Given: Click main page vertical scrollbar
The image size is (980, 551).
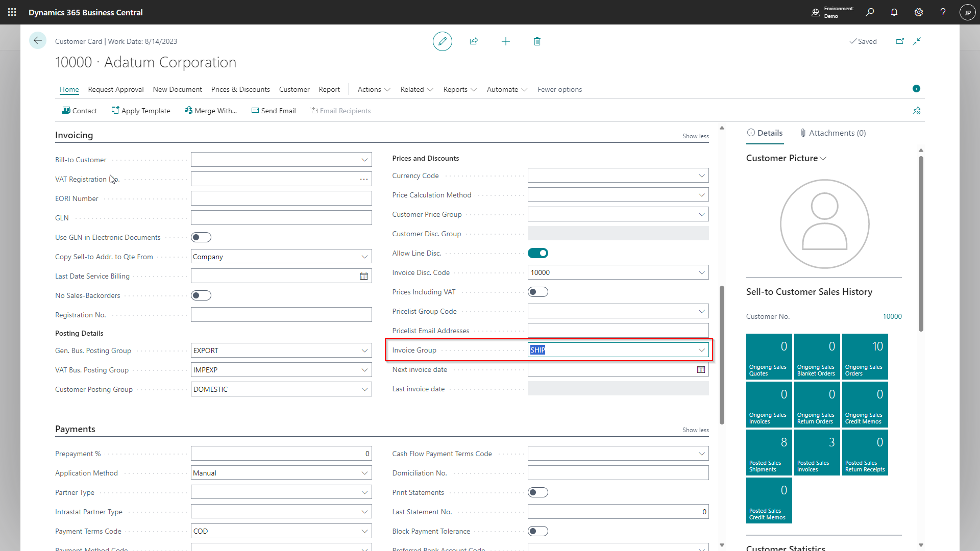Looking at the screenshot, I should pyautogui.click(x=722, y=355).
